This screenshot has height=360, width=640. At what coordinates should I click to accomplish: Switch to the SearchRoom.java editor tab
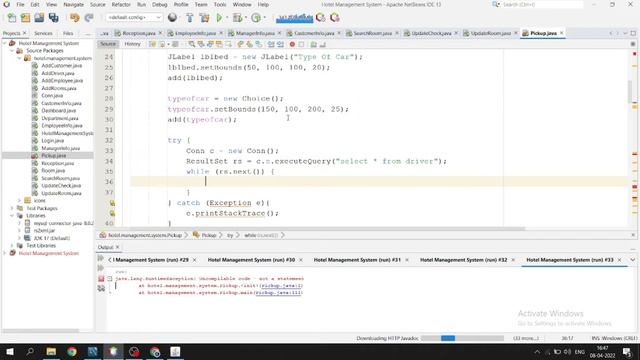tap(373, 33)
